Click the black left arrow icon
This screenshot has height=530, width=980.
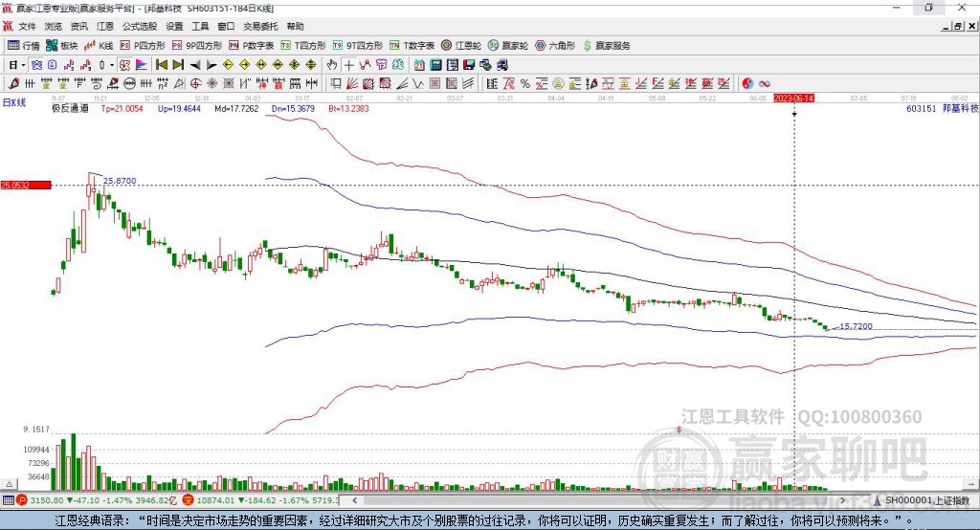[x=195, y=65]
